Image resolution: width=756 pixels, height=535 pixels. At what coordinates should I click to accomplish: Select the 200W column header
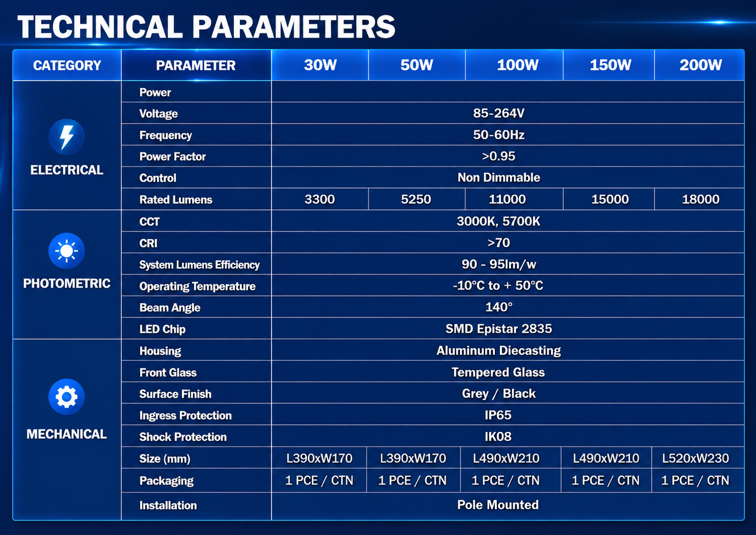tap(700, 65)
